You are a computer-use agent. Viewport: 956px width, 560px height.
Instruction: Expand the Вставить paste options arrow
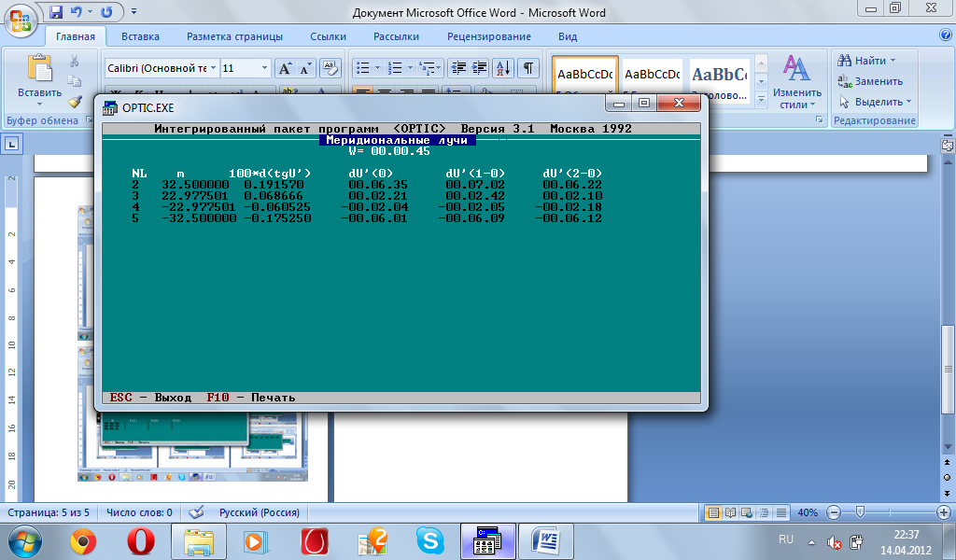click(39, 104)
